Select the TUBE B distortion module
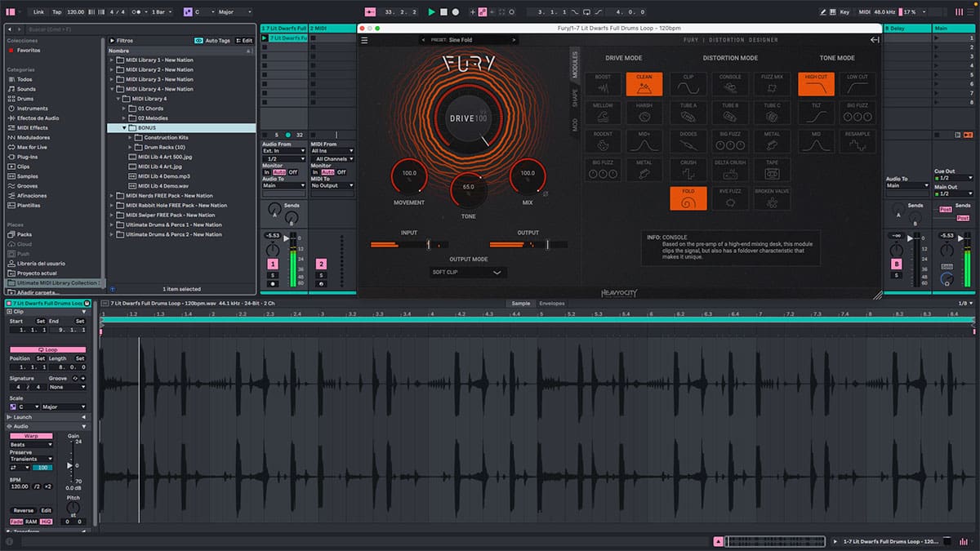The width and height of the screenshot is (980, 551). 730,113
